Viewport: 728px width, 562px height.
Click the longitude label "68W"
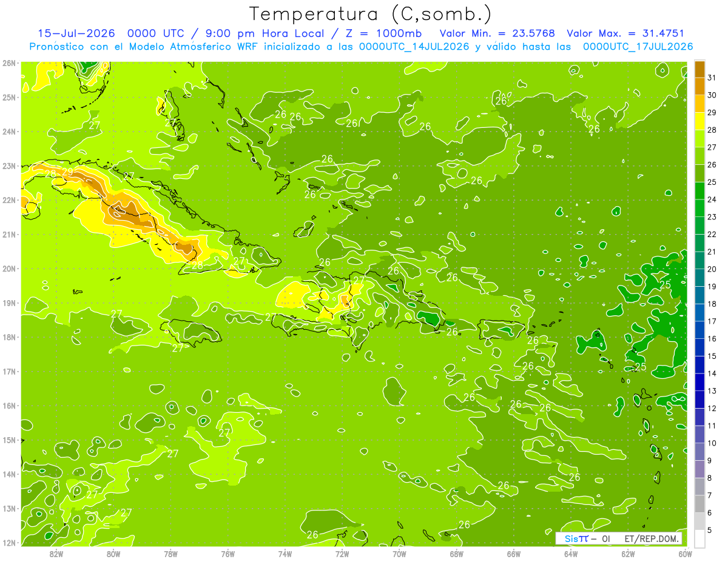point(457,554)
